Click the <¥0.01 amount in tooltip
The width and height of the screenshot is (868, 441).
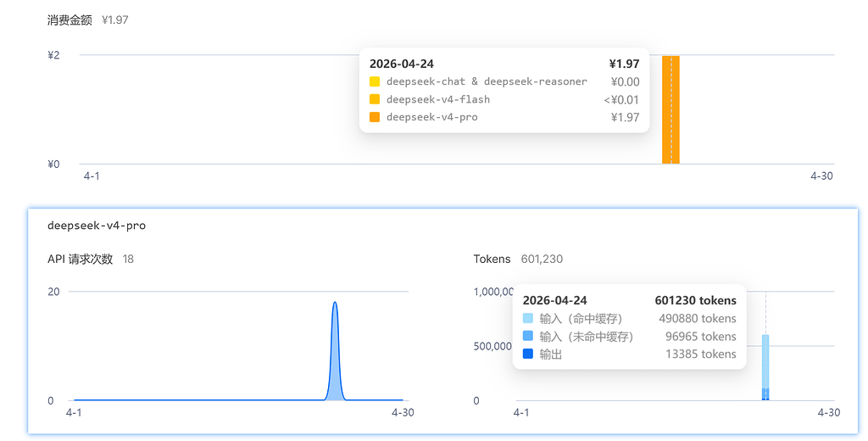coord(621,100)
